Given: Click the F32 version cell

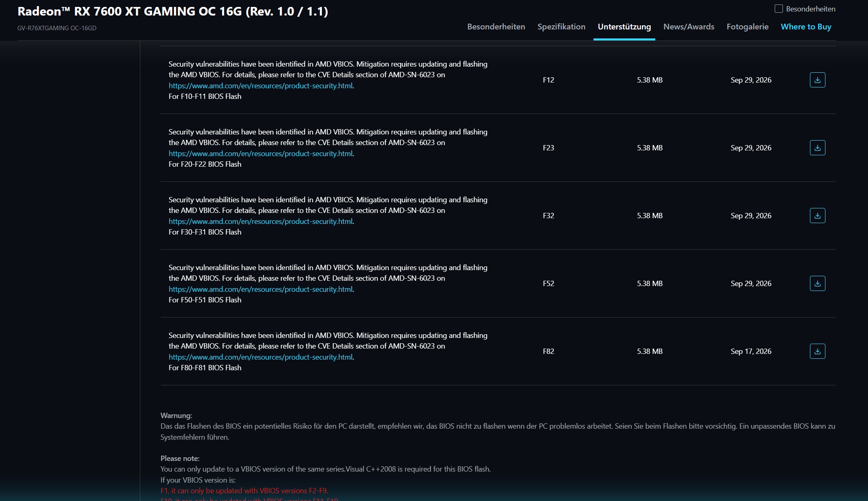Looking at the screenshot, I should [548, 215].
